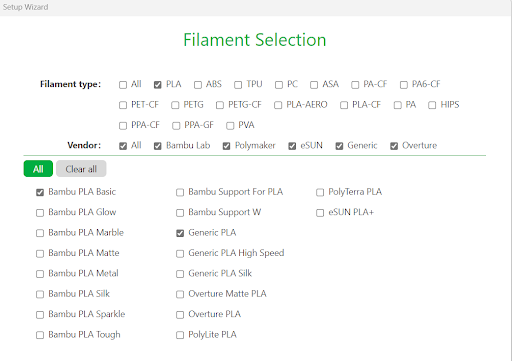Select eSUN PLA+ filament
The width and height of the screenshot is (512, 361).
click(320, 213)
